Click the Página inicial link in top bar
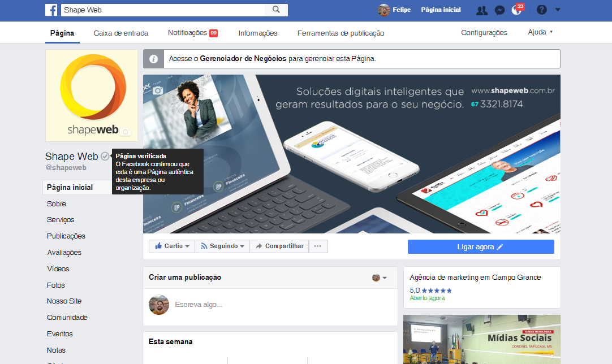The height and width of the screenshot is (364, 612). [x=441, y=10]
